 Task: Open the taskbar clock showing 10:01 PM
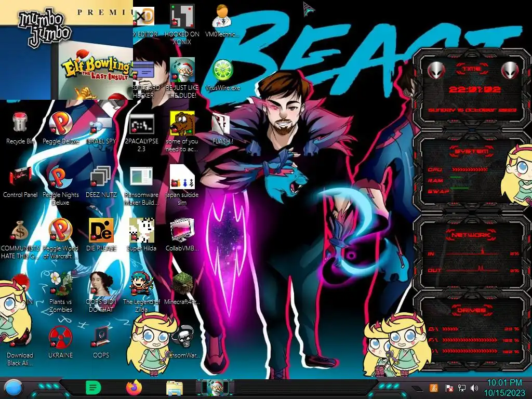(504, 388)
